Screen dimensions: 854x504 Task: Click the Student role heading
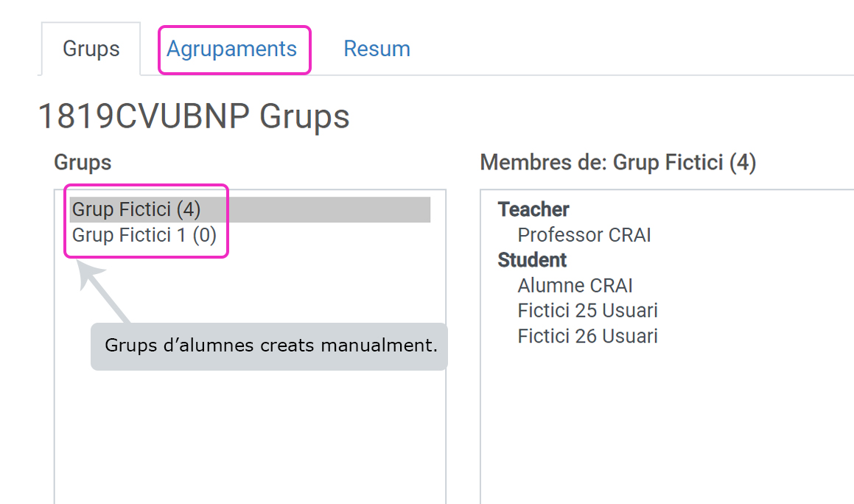pos(532,260)
